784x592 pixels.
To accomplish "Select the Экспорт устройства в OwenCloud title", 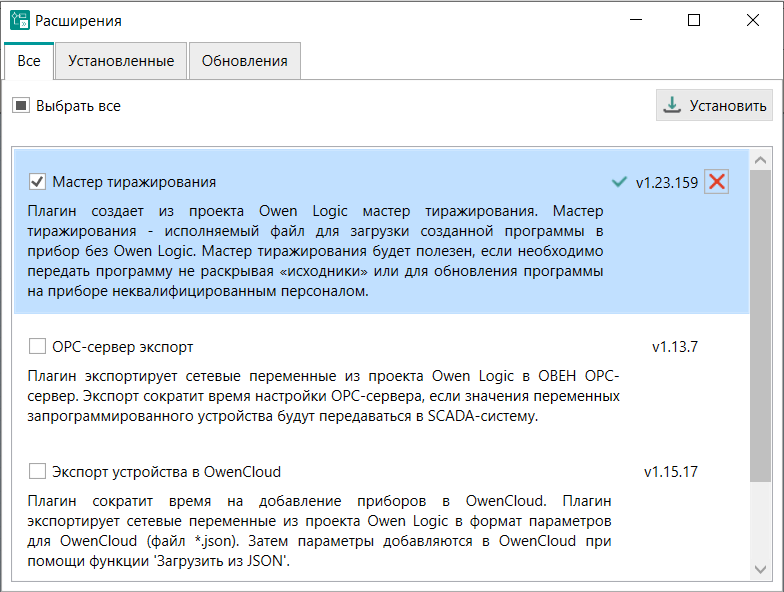I will pyautogui.click(x=167, y=471).
